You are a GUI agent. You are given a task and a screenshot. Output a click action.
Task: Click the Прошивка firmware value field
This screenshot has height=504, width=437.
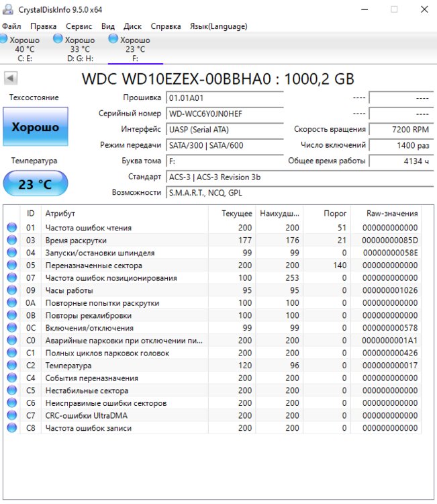tap(224, 98)
